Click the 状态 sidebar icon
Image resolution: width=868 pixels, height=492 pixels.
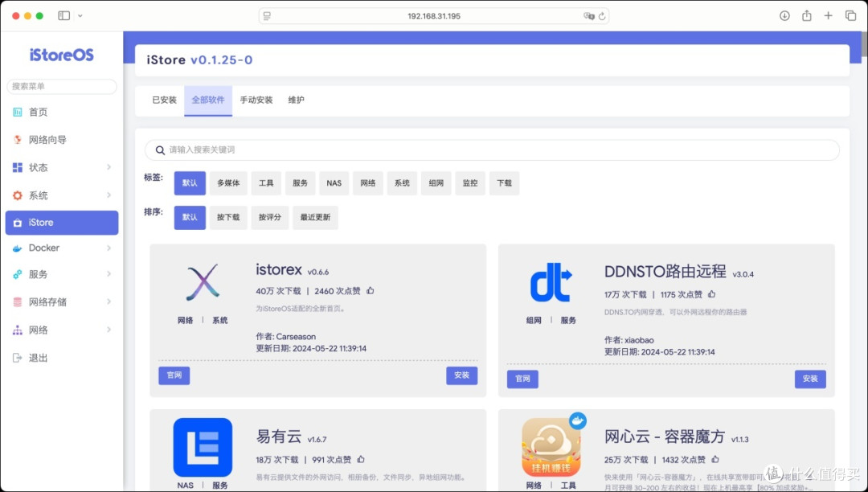(x=18, y=167)
